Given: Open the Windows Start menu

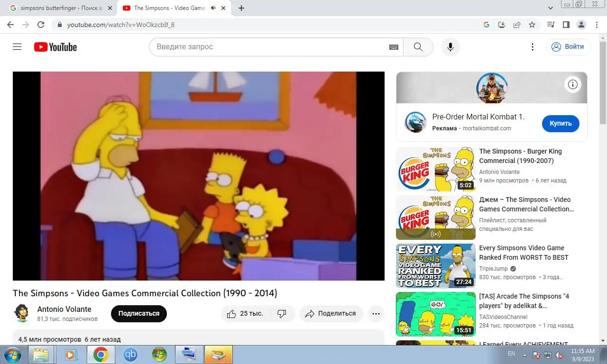Looking at the screenshot, I should 11,355.
